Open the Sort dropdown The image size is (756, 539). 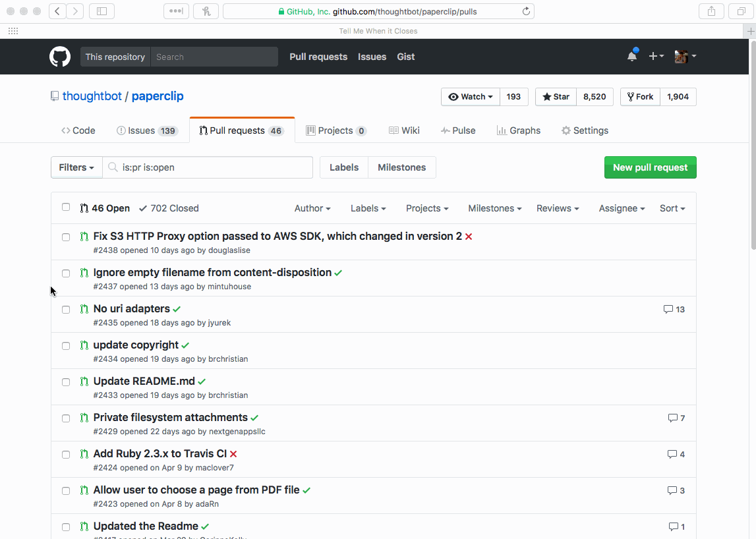[672, 208]
